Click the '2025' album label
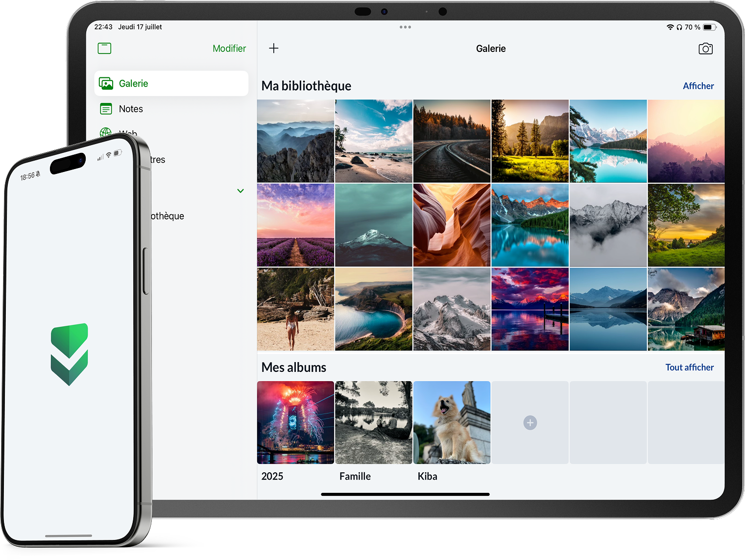The width and height of the screenshot is (745, 560). pyautogui.click(x=272, y=476)
